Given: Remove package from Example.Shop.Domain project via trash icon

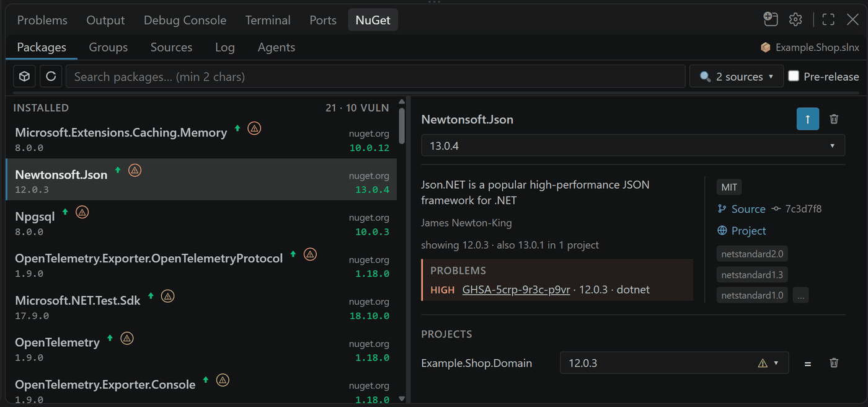Looking at the screenshot, I should [x=834, y=363].
